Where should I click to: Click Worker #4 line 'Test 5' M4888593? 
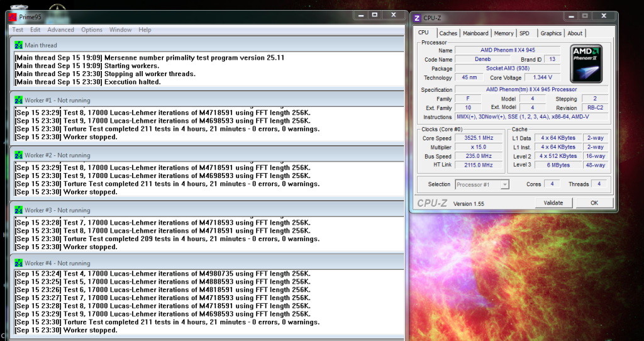162,282
